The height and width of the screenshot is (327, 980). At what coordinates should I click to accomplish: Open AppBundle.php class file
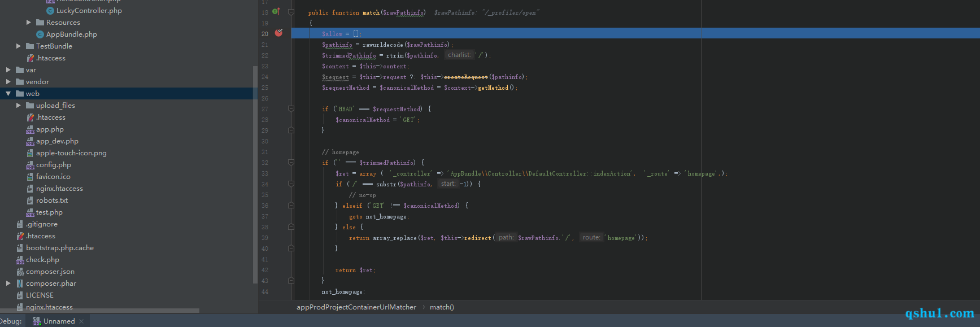point(71,34)
